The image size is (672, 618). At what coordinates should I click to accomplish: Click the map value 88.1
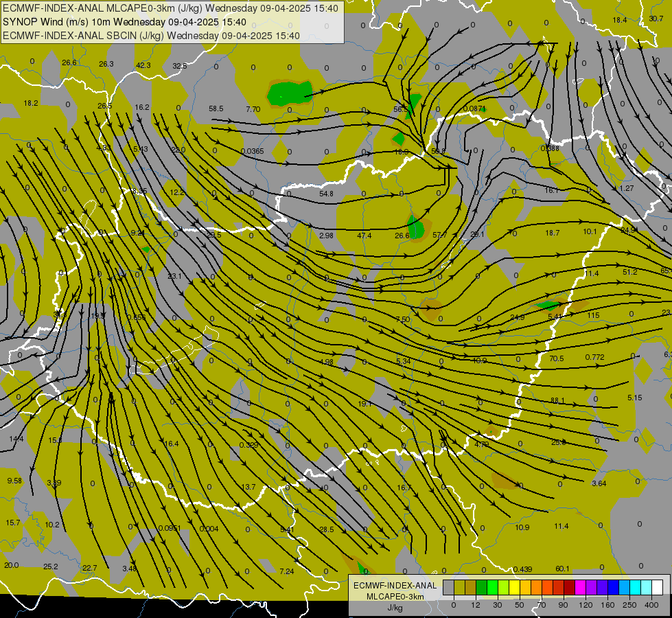[x=557, y=400]
